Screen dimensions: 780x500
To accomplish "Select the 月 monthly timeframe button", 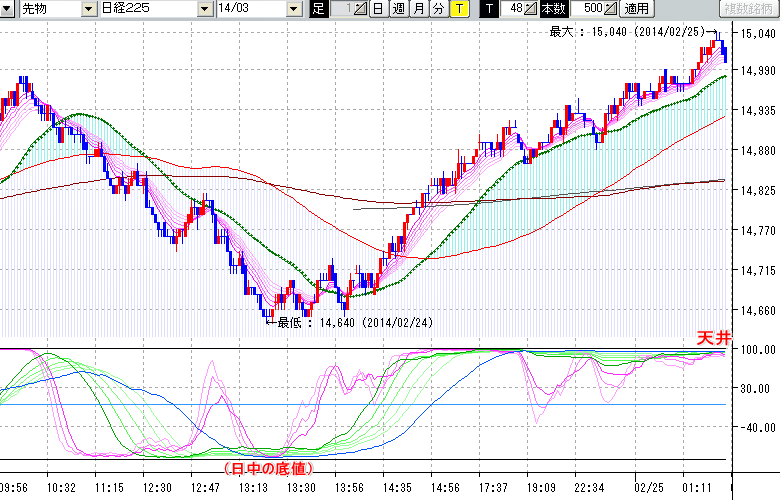I will tap(419, 9).
